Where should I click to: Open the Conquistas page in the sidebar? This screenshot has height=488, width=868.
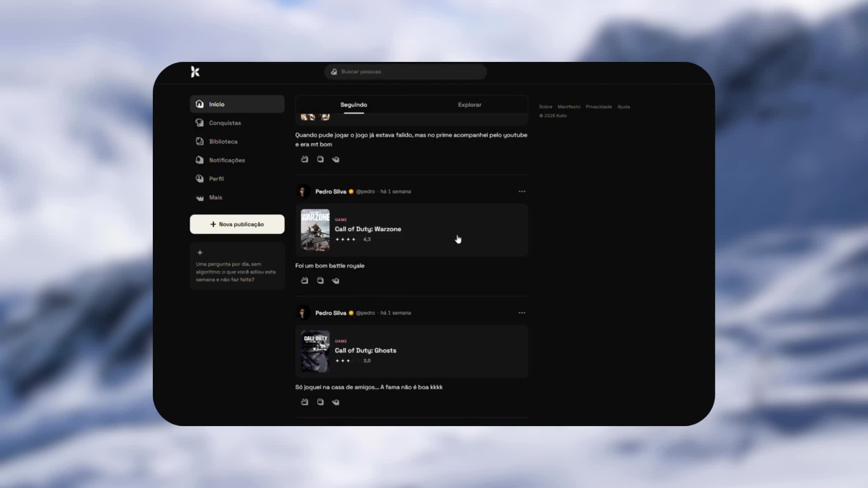[237, 123]
